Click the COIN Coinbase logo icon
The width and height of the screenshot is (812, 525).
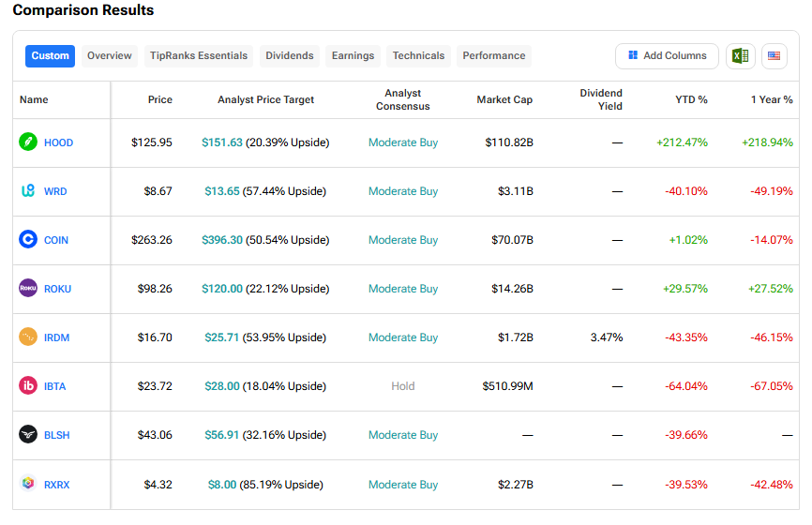pyautogui.click(x=28, y=240)
